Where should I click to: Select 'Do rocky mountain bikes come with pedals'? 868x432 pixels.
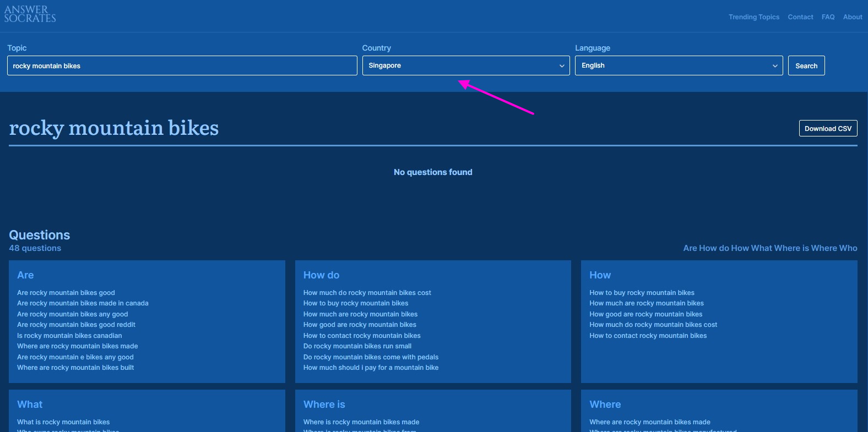click(x=371, y=357)
